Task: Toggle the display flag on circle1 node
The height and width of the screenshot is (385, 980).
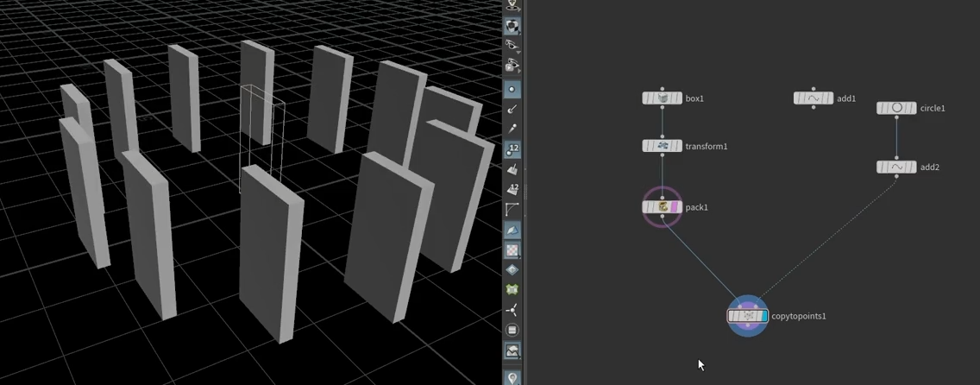Action: pyautogui.click(x=913, y=108)
